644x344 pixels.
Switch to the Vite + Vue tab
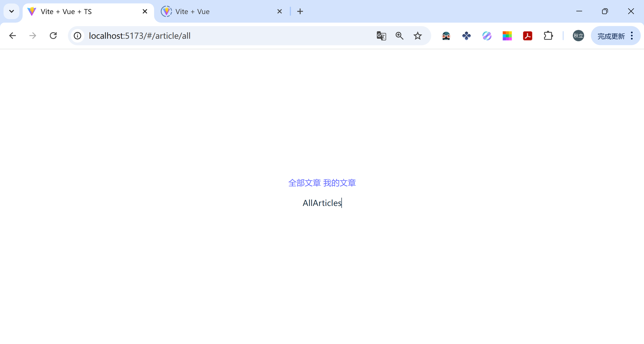[216, 12]
